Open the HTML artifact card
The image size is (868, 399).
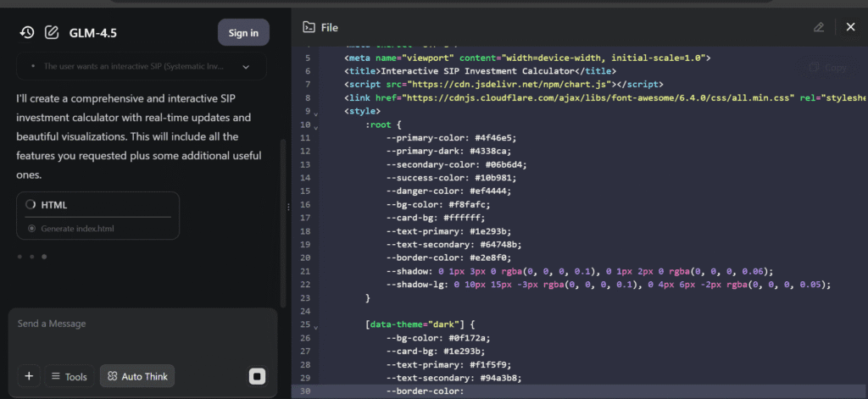(x=97, y=205)
